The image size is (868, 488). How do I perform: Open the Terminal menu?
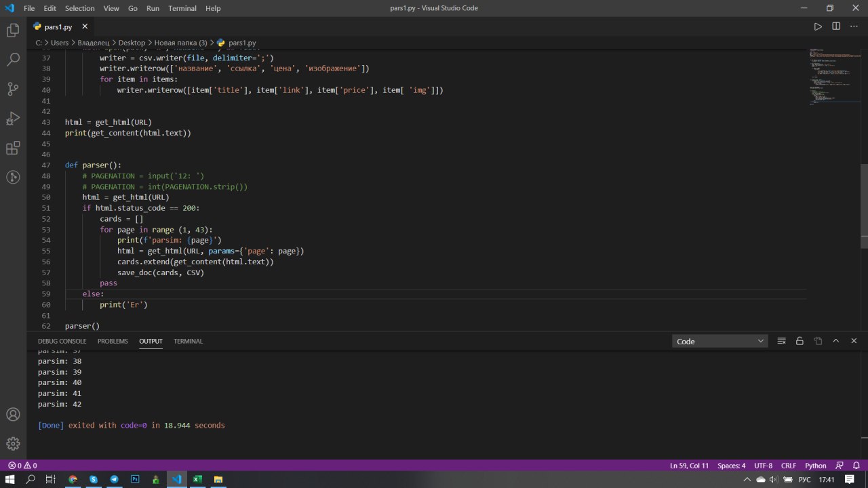coord(182,8)
